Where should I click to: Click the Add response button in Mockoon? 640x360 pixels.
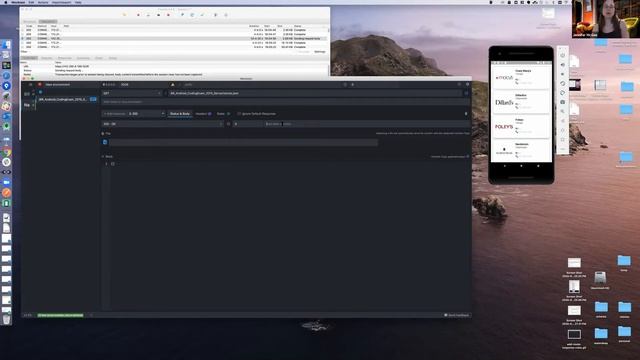(x=114, y=114)
